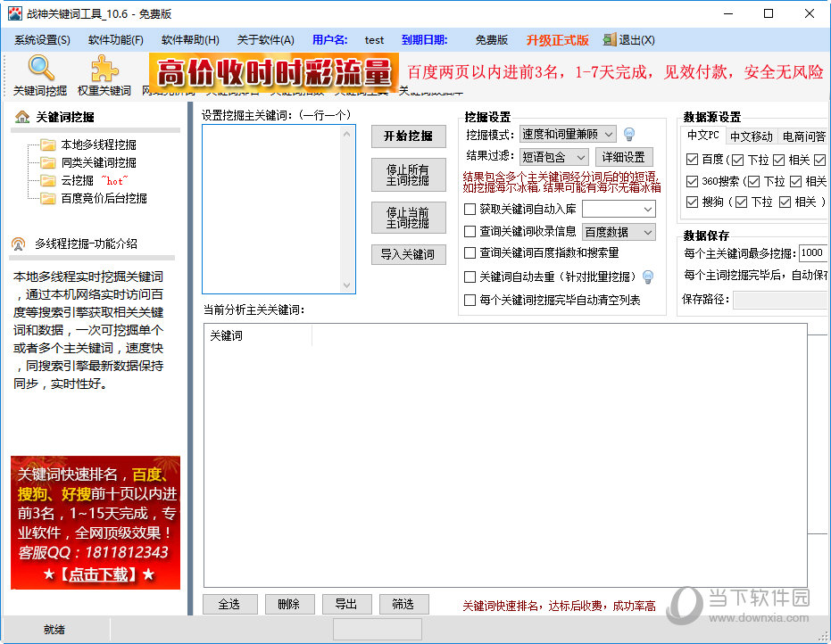Enable 获取关键词自动入库 checkbox
The height and width of the screenshot is (644, 831).
pyautogui.click(x=470, y=210)
